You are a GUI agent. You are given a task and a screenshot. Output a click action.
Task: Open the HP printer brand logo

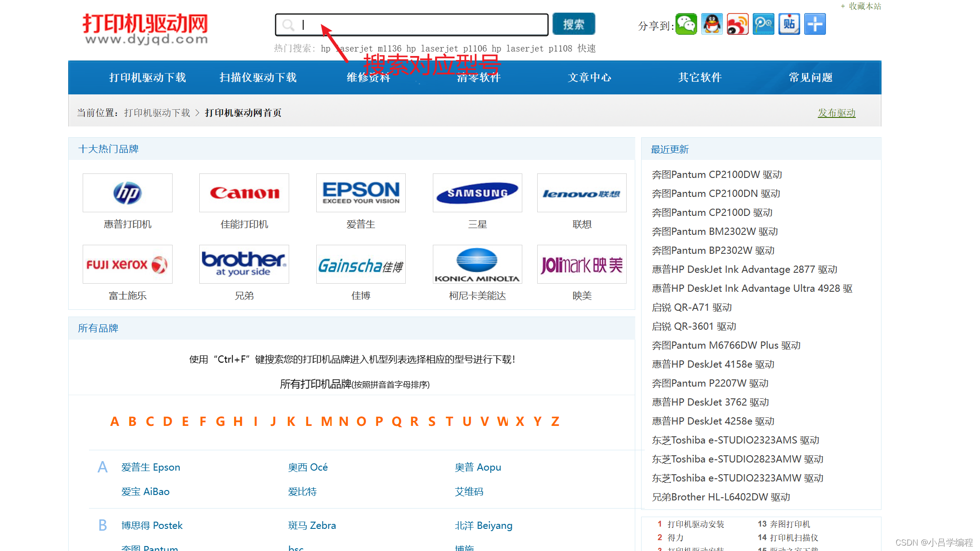[127, 193]
